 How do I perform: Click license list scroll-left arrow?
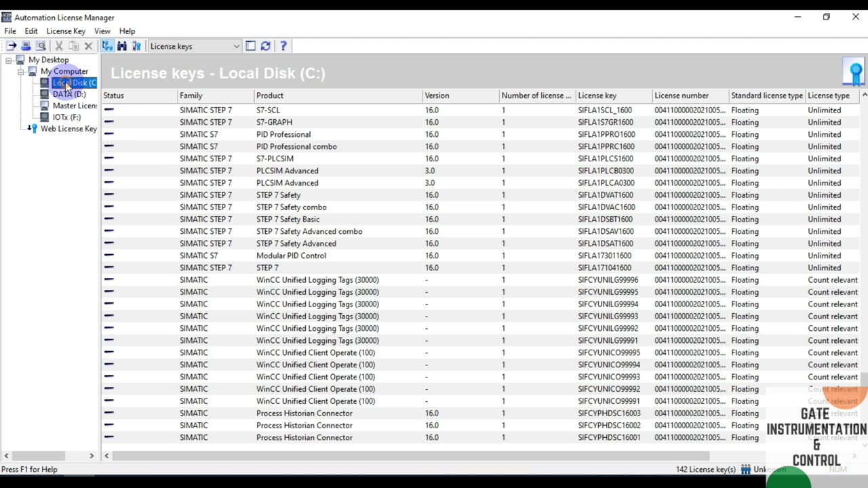click(106, 456)
